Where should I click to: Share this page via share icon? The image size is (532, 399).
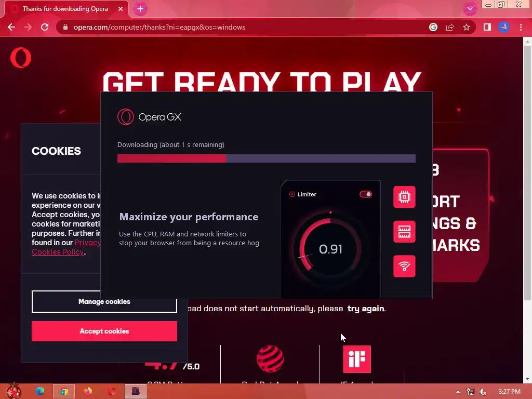coord(450,27)
